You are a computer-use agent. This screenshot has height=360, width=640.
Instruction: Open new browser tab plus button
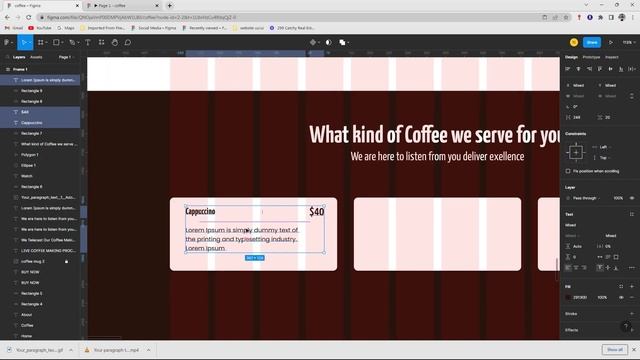(170, 6)
